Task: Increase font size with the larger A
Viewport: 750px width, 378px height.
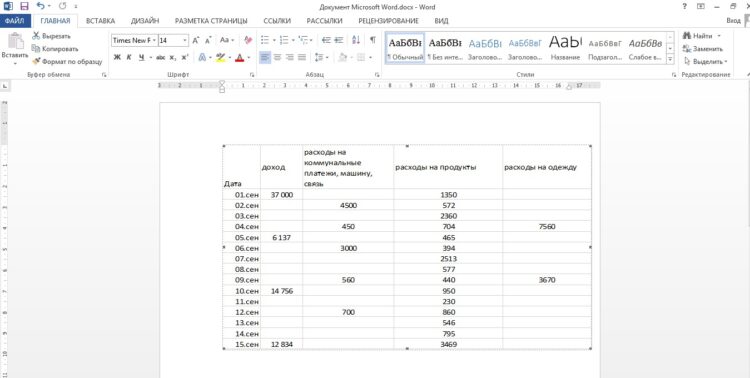Action: click(x=196, y=41)
